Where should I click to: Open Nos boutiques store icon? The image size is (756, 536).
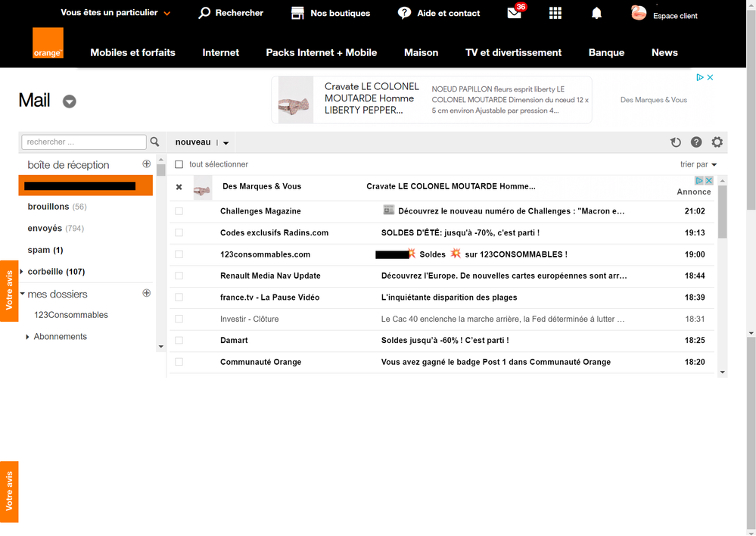297,13
